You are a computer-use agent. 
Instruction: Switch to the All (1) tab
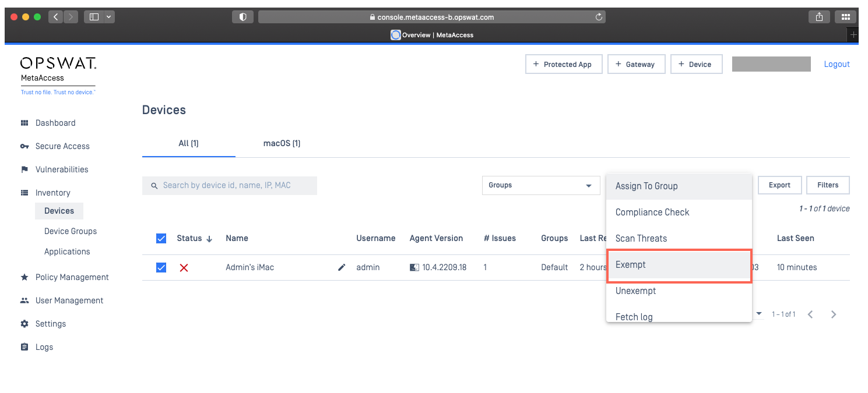(x=188, y=143)
